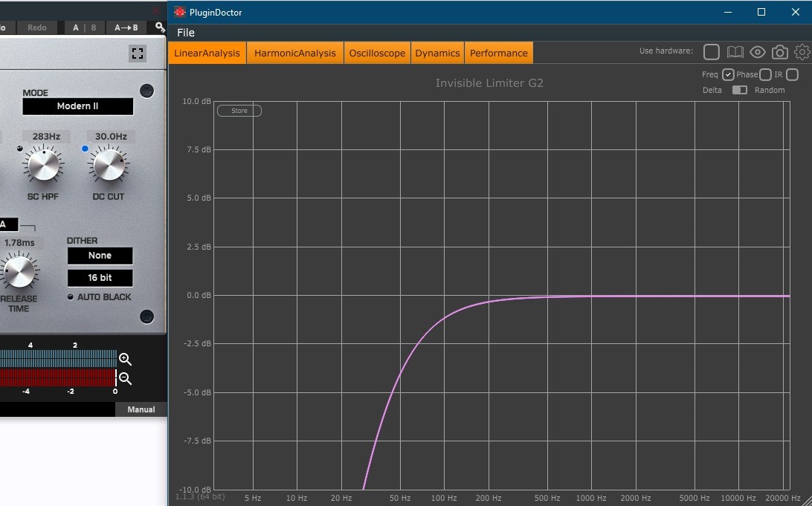
Task: Maximize the PluginDoctor window
Action: (x=761, y=12)
